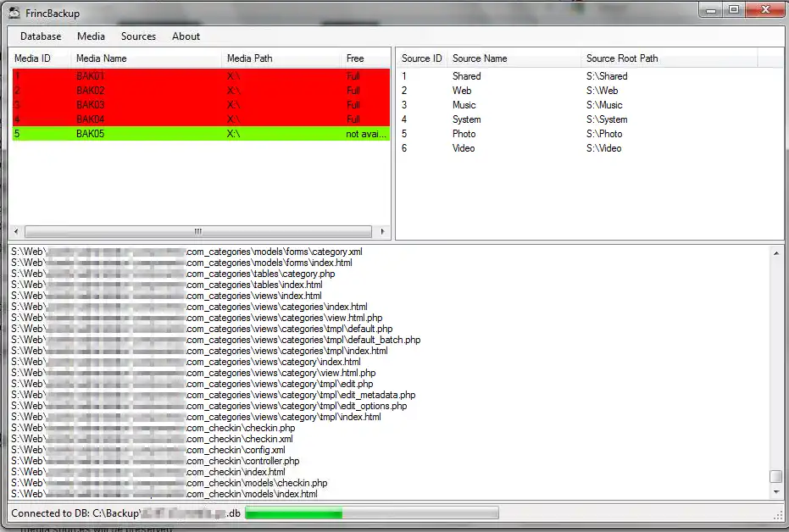The height and width of the screenshot is (532, 789).
Task: Click the Free column header
Action: [365, 58]
